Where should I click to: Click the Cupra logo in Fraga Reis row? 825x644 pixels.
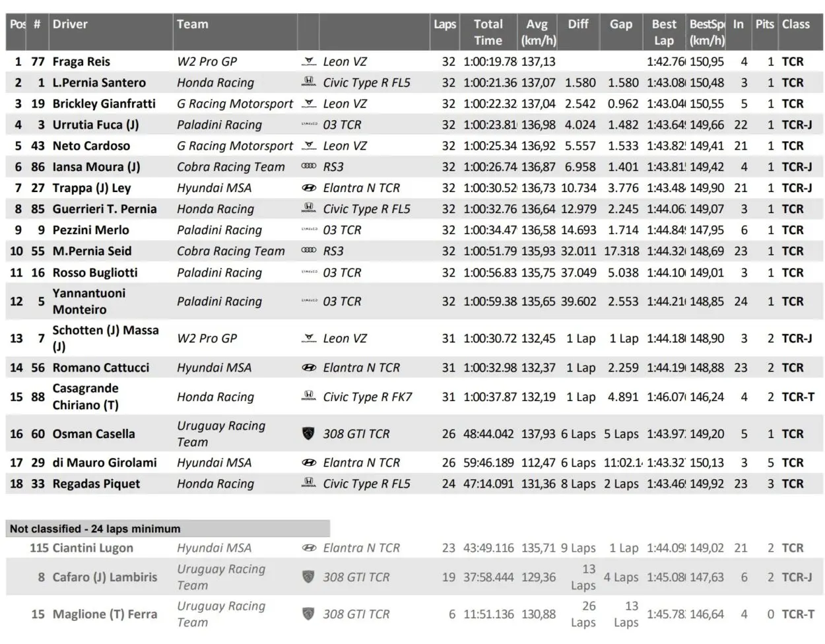tap(308, 62)
